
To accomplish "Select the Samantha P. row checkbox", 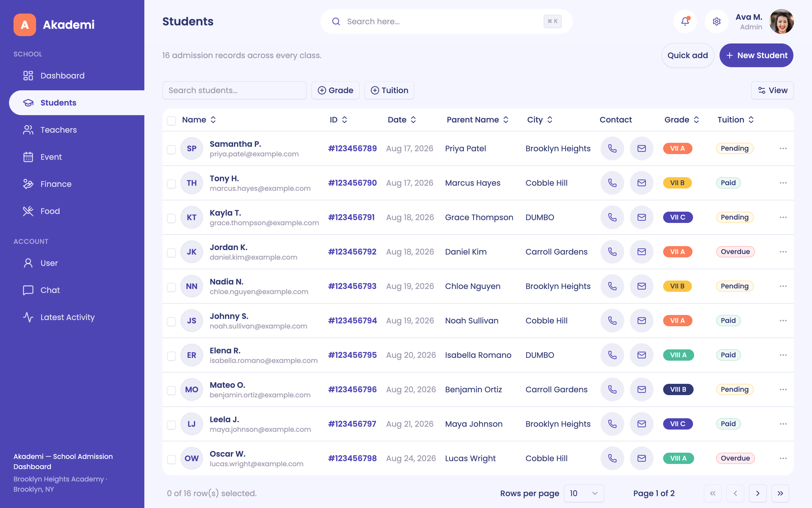I will pyautogui.click(x=171, y=149).
